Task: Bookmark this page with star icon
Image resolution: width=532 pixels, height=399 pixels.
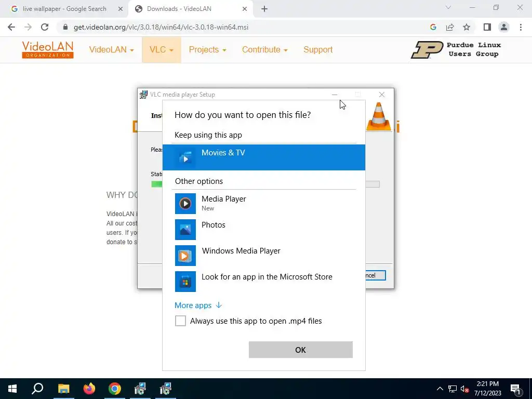Action: (467, 27)
